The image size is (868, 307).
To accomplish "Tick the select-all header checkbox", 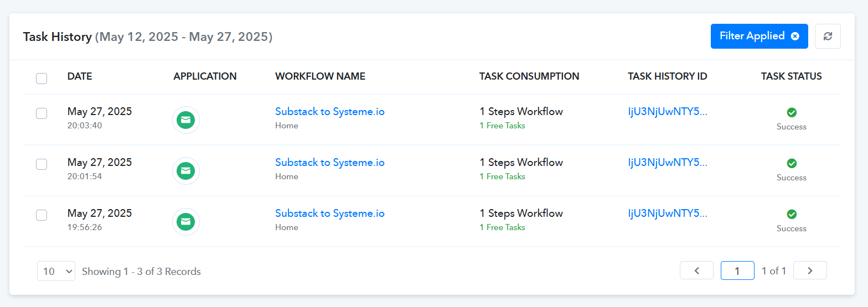I will point(42,78).
